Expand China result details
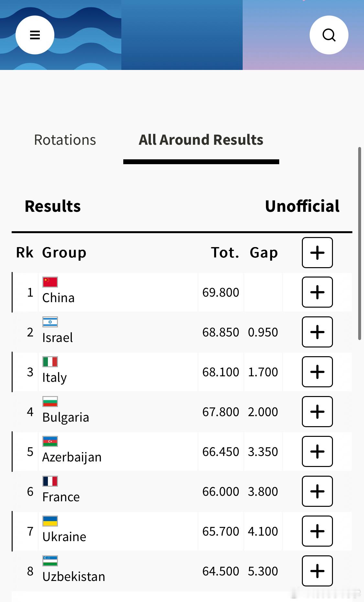The image size is (364, 602). [x=317, y=292]
